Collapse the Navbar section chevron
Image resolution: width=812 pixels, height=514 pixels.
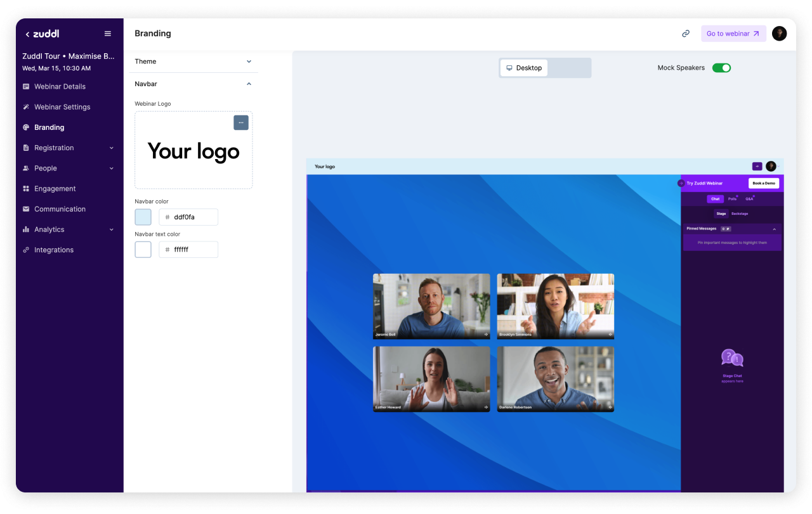click(x=249, y=84)
